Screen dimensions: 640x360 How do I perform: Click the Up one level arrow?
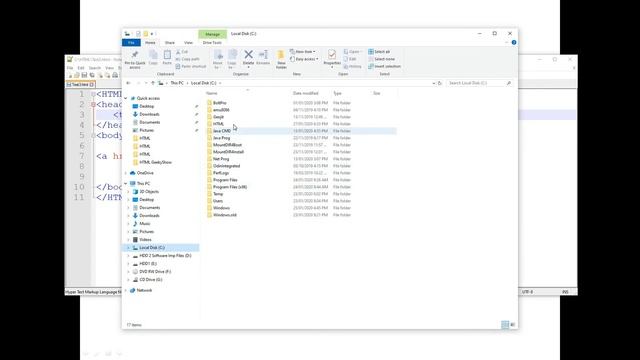153,83
